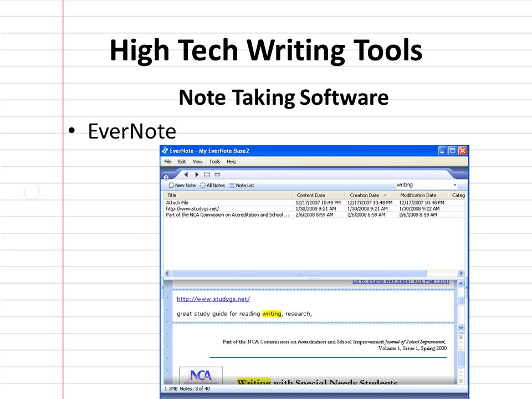Open the Help menu
The image size is (532, 399).
232,161
